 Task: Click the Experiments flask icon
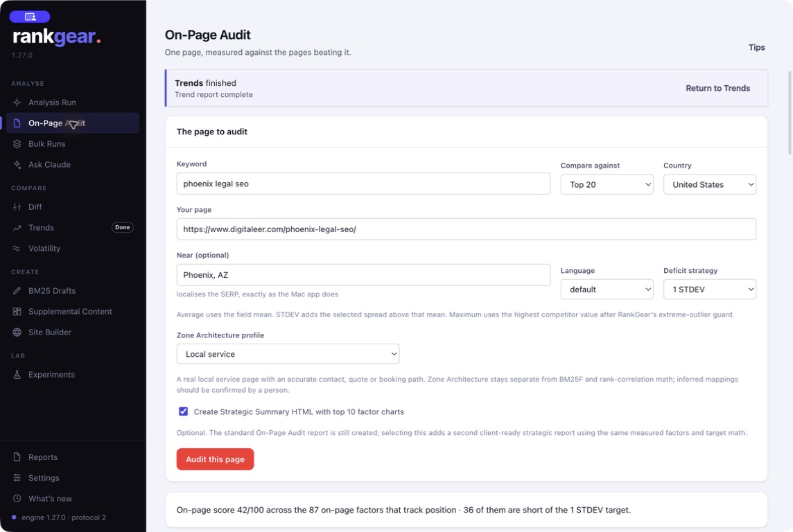pyautogui.click(x=17, y=374)
